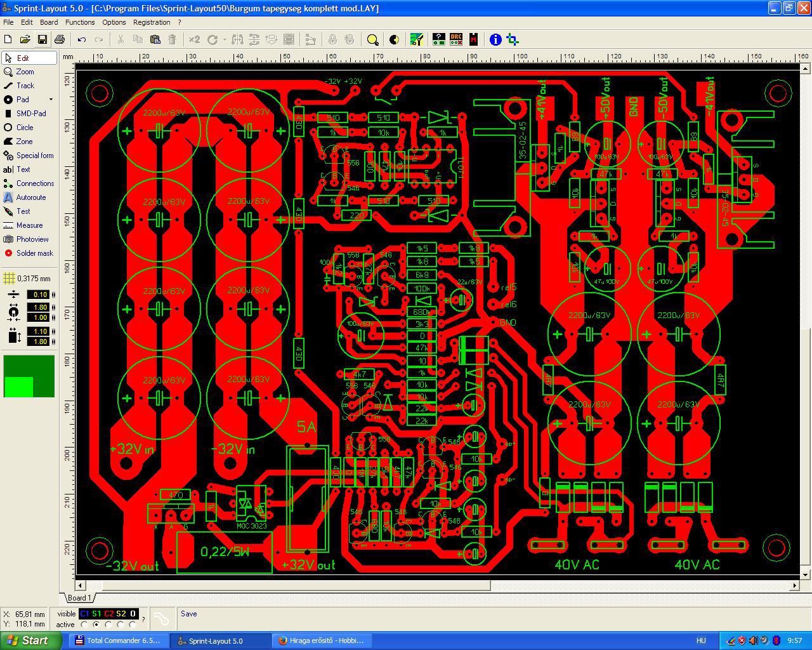Set C2 as the active layer
This screenshot has width=812, height=650.
[108, 625]
